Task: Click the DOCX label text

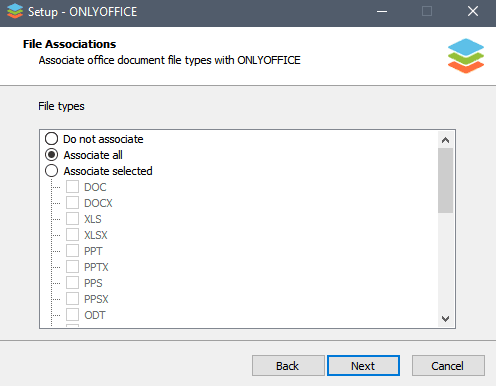Action: coord(98,203)
